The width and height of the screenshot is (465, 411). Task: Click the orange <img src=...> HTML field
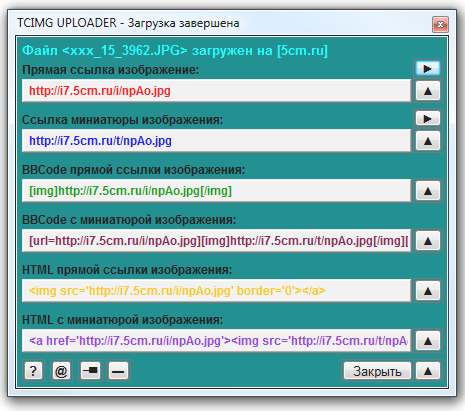click(216, 291)
